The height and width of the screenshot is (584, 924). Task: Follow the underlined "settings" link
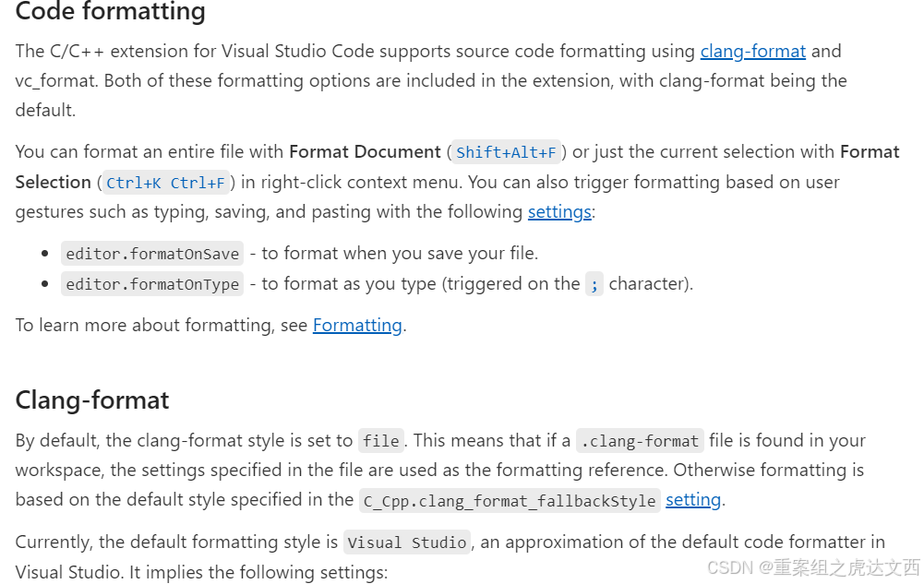click(x=559, y=212)
